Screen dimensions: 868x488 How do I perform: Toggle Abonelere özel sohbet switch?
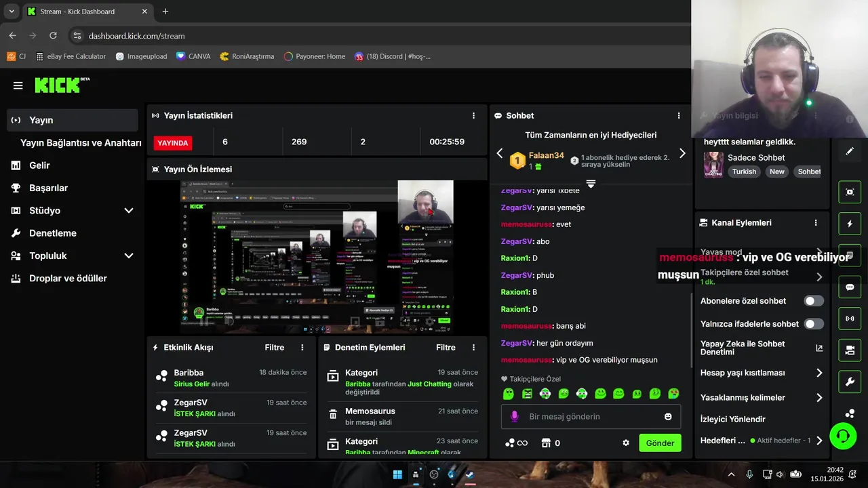click(x=814, y=301)
